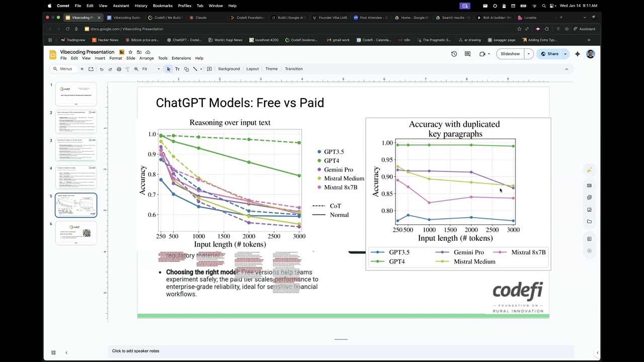This screenshot has width=644, height=362.
Task: Click the redo arrow in toolbar
Action: (110, 69)
